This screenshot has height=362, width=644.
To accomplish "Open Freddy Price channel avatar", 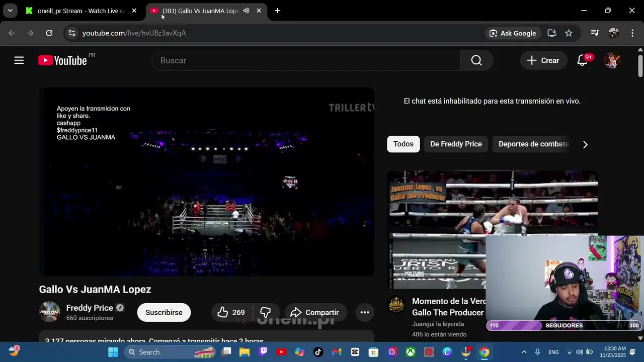I will click(50, 312).
